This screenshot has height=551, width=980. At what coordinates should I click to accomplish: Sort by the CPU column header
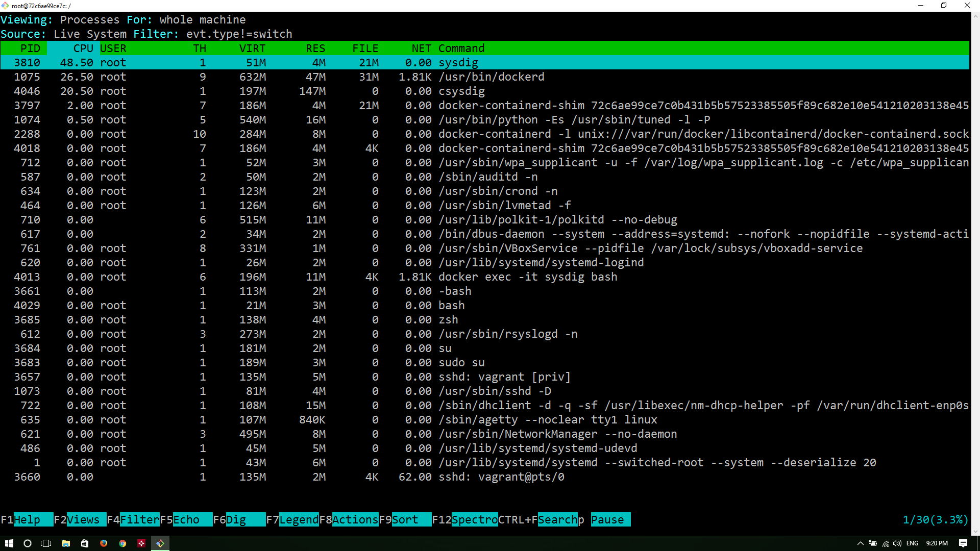coord(83,48)
